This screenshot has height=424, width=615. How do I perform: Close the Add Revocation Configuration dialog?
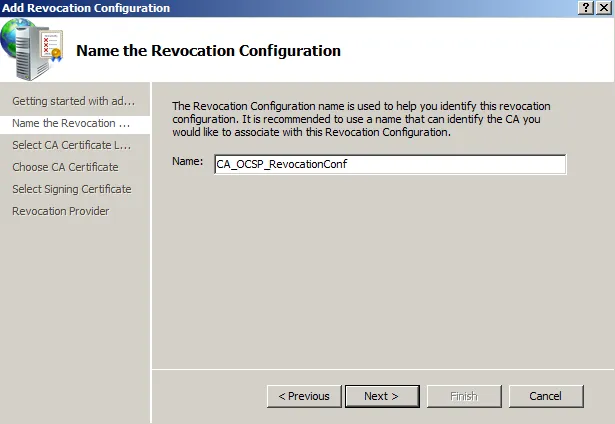[x=603, y=8]
